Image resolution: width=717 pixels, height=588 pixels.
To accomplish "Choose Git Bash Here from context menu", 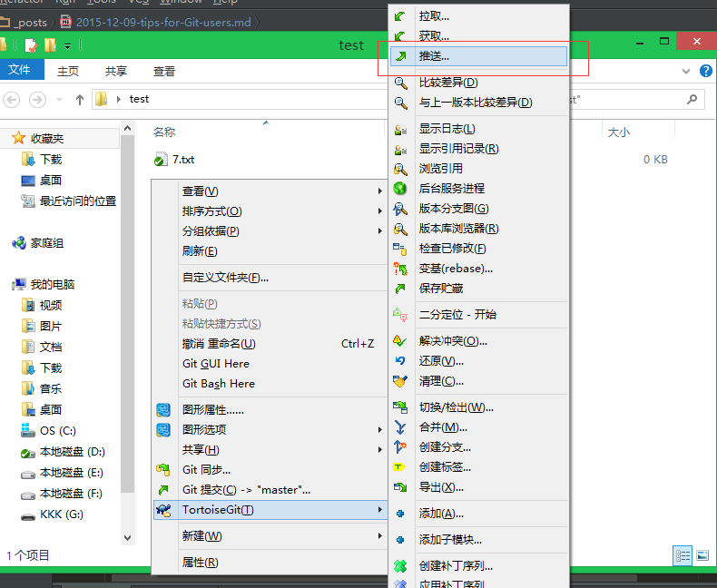I will [219, 384].
